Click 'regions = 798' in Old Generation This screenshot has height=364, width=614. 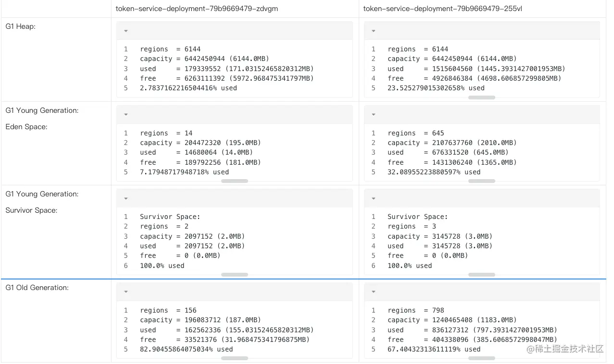pos(416,310)
